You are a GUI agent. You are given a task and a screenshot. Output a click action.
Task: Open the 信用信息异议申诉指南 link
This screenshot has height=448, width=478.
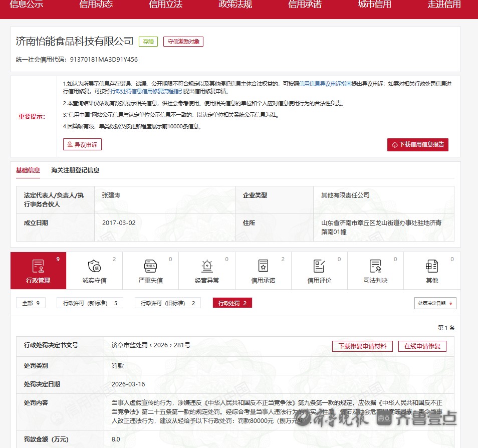tap(325, 84)
